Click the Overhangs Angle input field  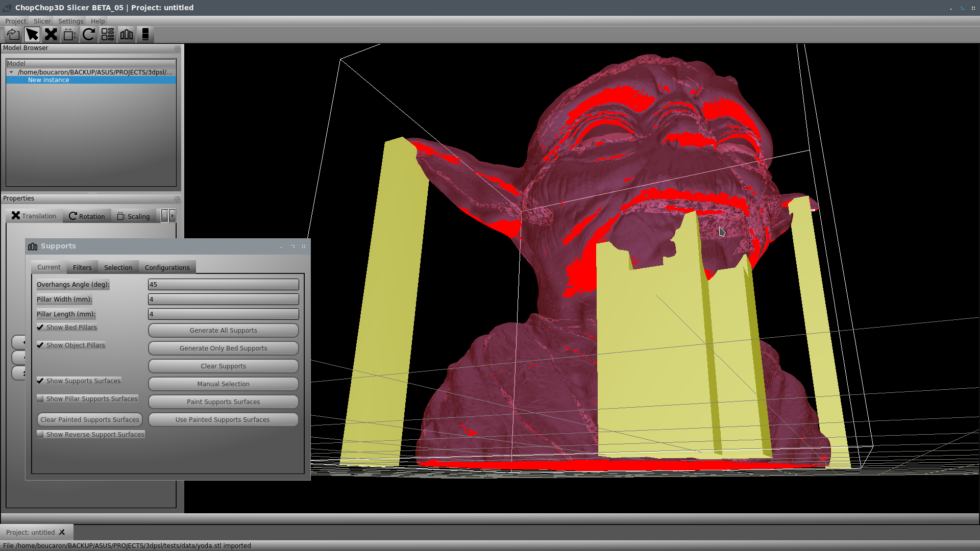[x=223, y=284]
